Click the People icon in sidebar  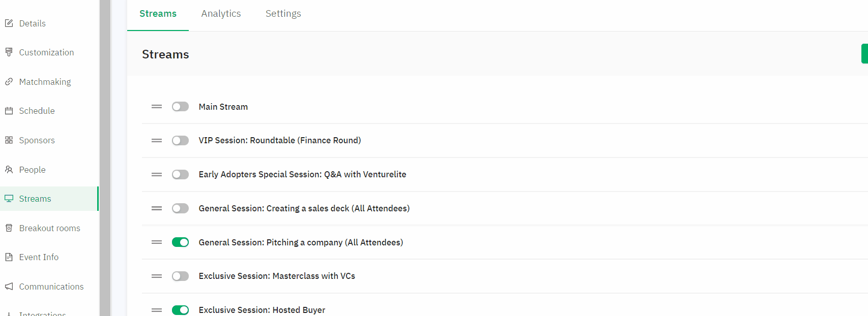tap(9, 170)
